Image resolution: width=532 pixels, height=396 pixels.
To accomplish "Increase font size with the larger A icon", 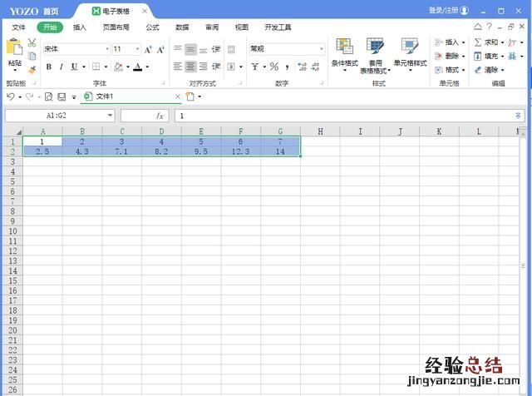I will tap(148, 50).
